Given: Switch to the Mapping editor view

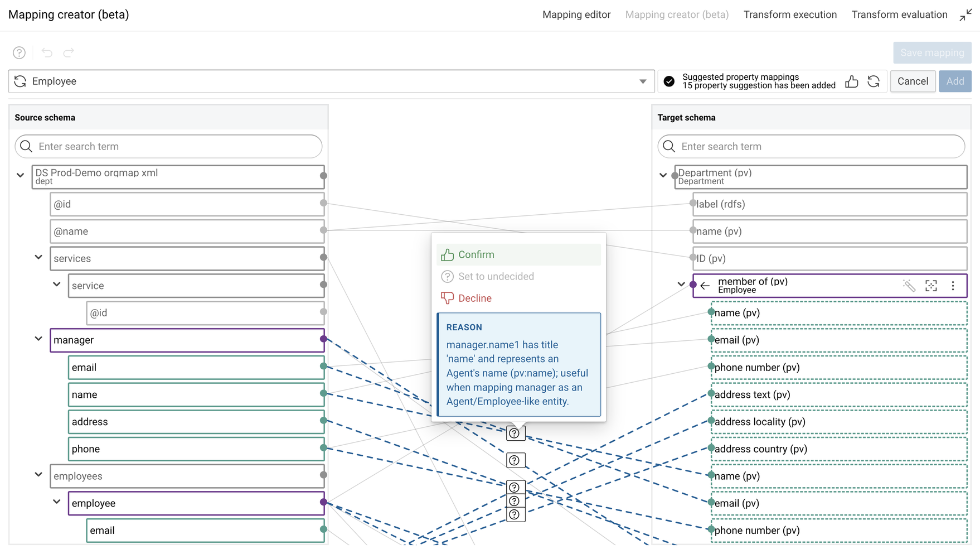Looking at the screenshot, I should [x=576, y=15].
